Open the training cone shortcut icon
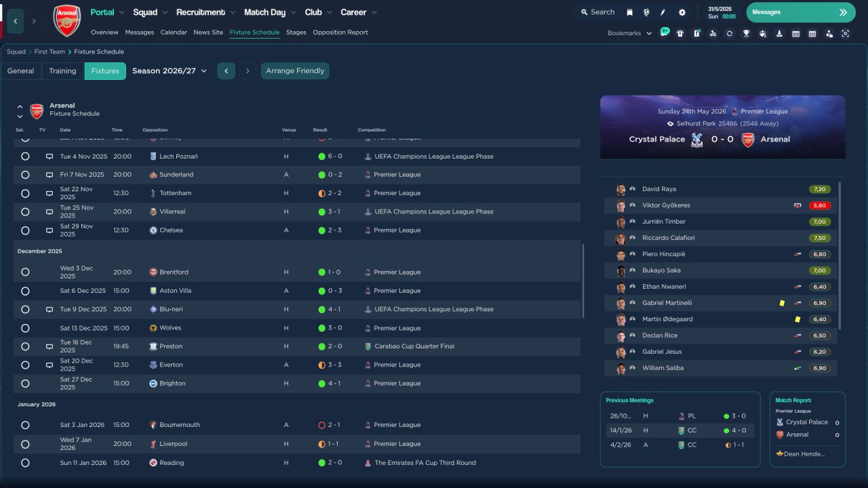The height and width of the screenshot is (488, 868). click(x=779, y=33)
